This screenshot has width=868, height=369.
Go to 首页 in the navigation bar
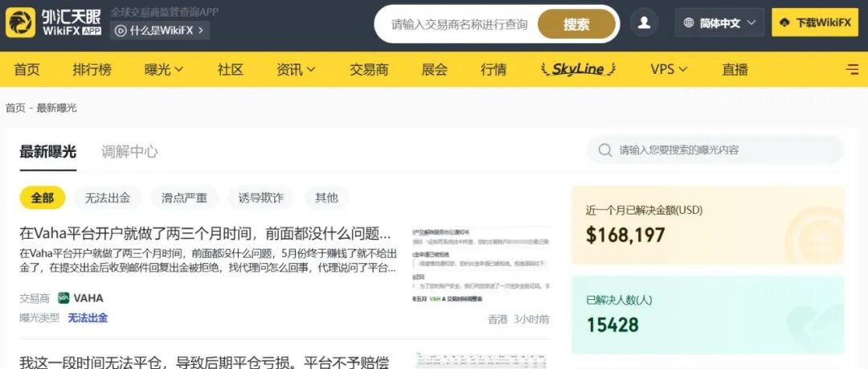click(x=27, y=69)
